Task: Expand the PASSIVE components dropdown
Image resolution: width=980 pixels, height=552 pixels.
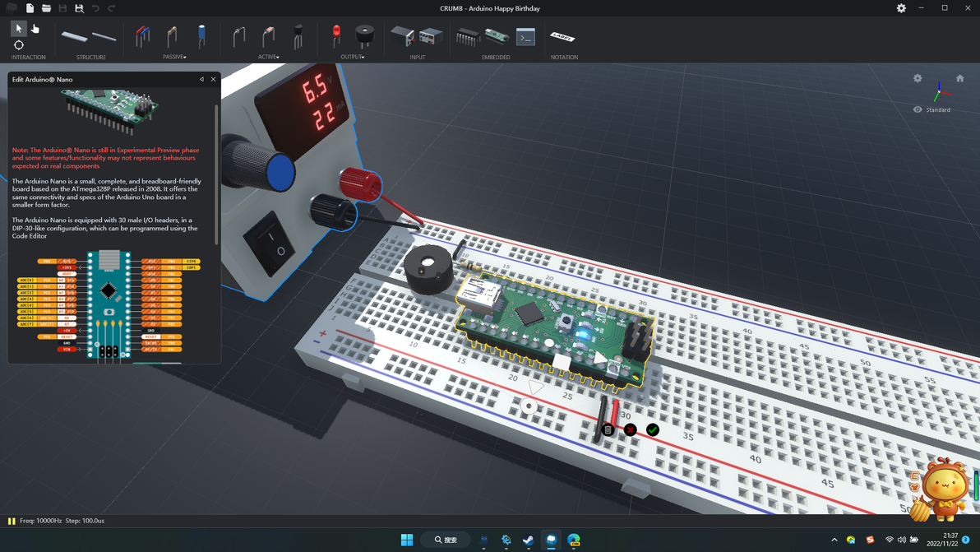Action: pos(174,58)
